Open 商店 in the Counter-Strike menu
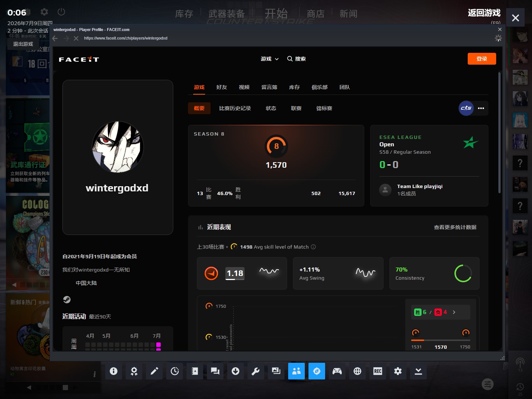The height and width of the screenshot is (399, 532). pyautogui.click(x=316, y=14)
